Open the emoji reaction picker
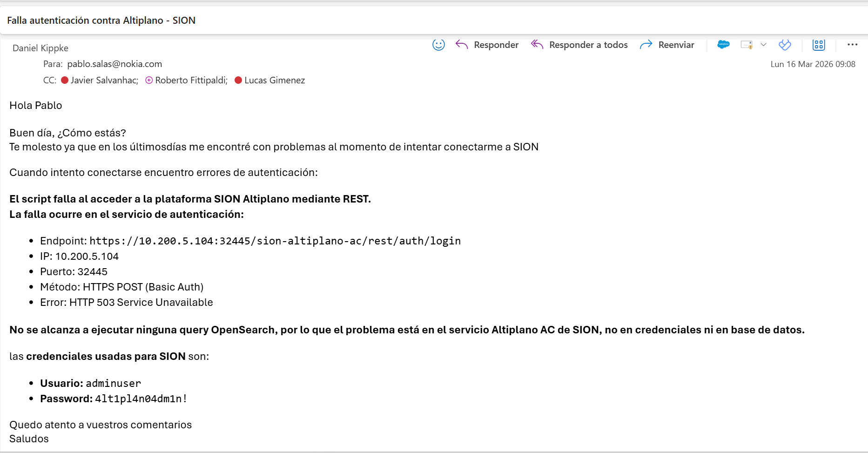868x453 pixels. point(438,45)
